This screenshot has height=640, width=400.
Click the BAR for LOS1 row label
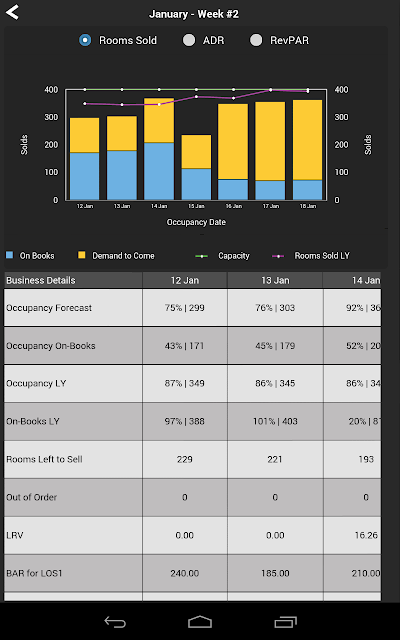pos(34,573)
